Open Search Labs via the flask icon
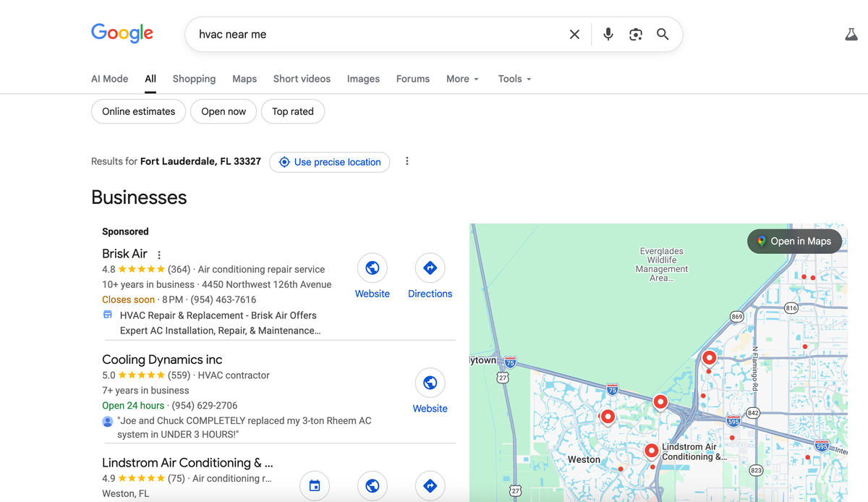 851,34
